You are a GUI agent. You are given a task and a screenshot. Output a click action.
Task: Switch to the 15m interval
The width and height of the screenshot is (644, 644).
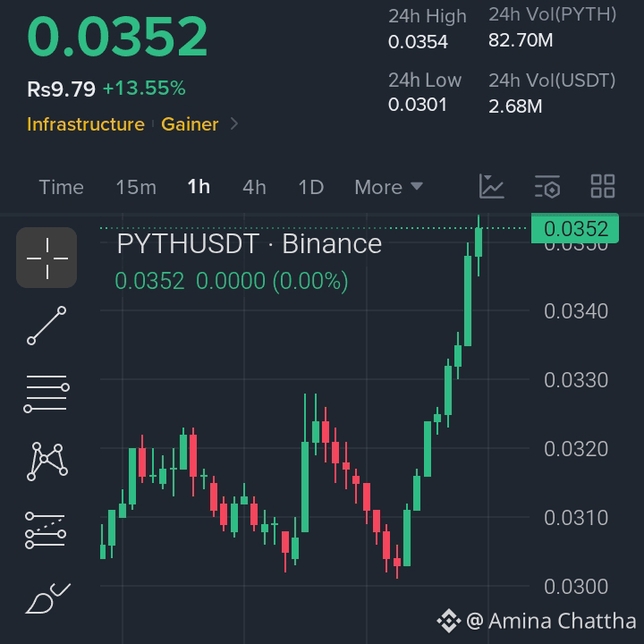(136, 187)
